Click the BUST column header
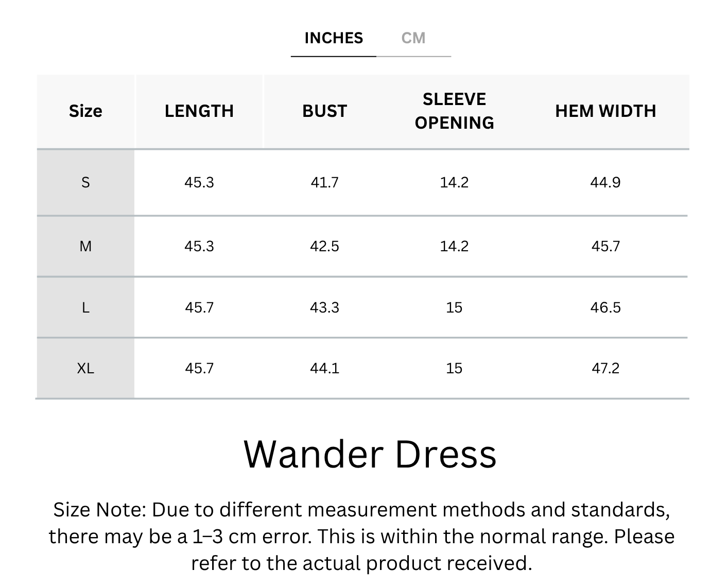 tap(324, 111)
